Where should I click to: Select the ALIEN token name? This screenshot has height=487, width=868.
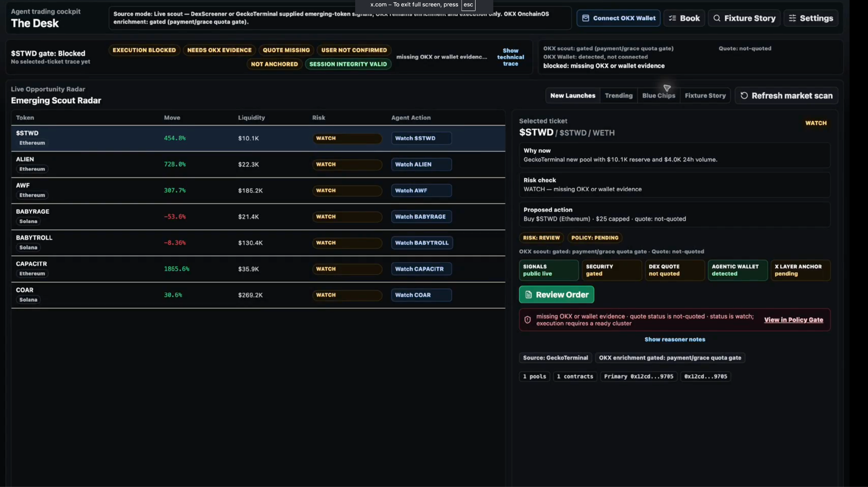[x=25, y=159]
